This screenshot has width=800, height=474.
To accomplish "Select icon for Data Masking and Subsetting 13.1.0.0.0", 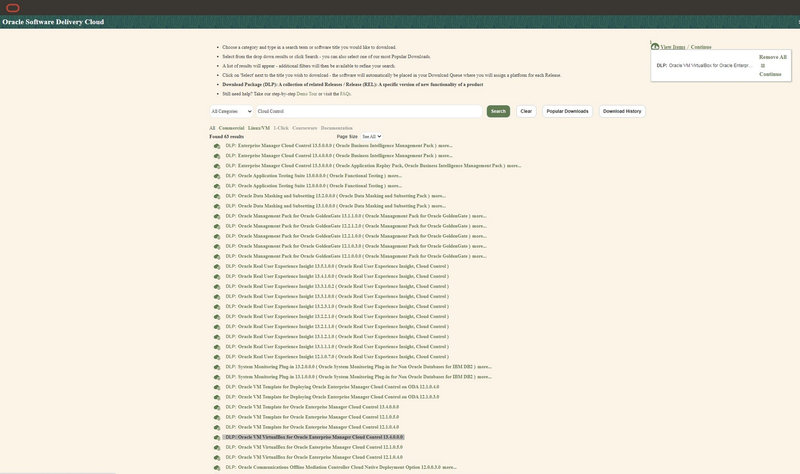I will click(x=217, y=206).
